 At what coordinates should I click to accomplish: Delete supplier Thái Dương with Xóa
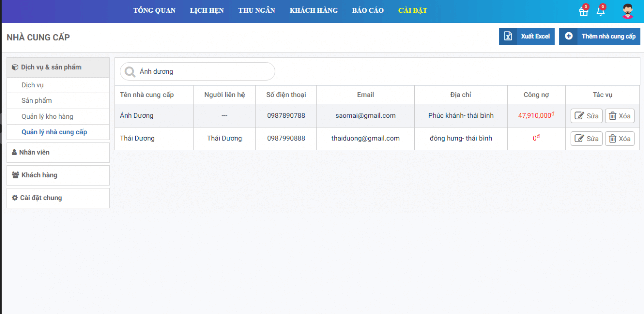pos(619,138)
